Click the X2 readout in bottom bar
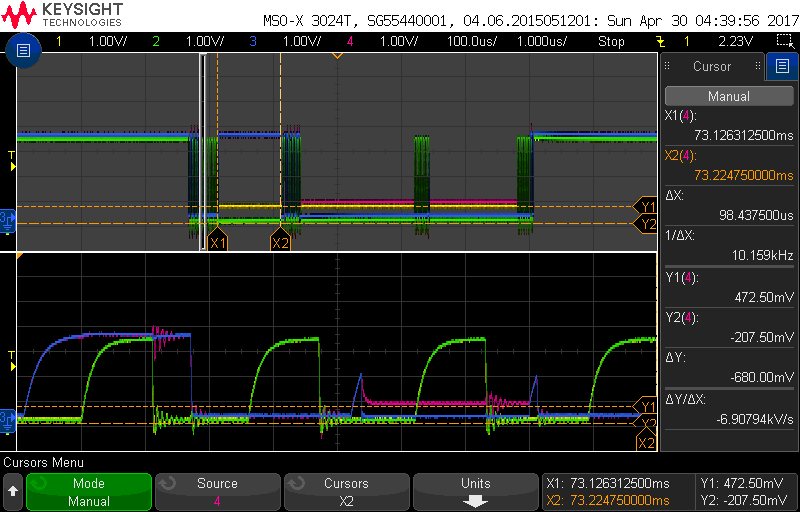Image resolution: width=800 pixels, height=512 pixels. [608, 500]
